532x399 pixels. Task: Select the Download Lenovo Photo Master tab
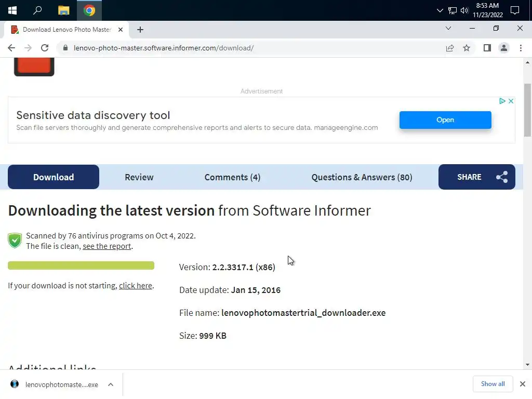point(66,30)
